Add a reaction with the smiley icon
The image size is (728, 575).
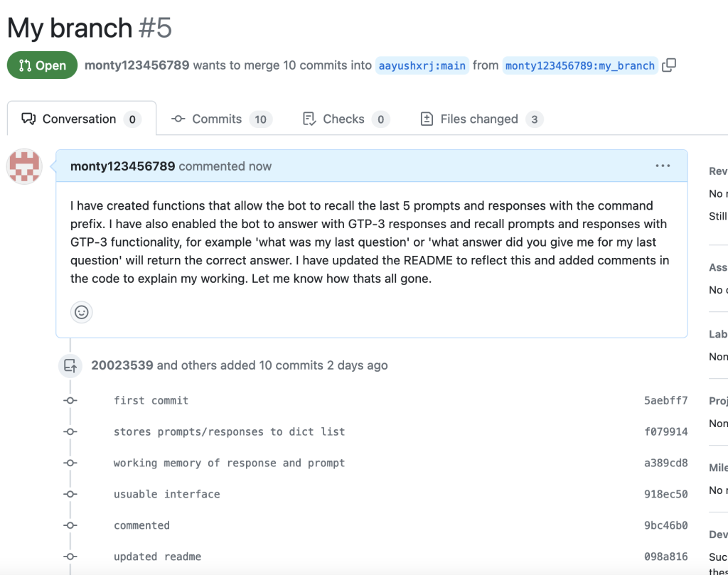[x=82, y=312]
